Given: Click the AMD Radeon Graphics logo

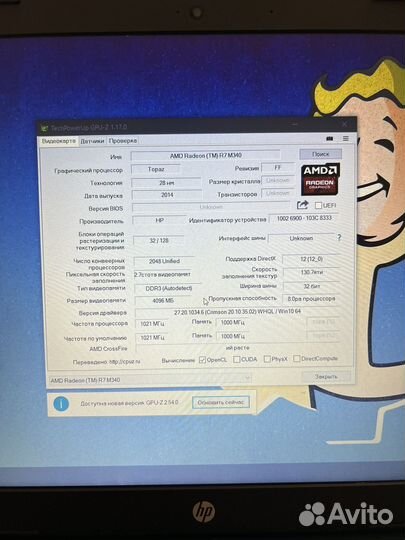Looking at the screenshot, I should (x=320, y=179).
